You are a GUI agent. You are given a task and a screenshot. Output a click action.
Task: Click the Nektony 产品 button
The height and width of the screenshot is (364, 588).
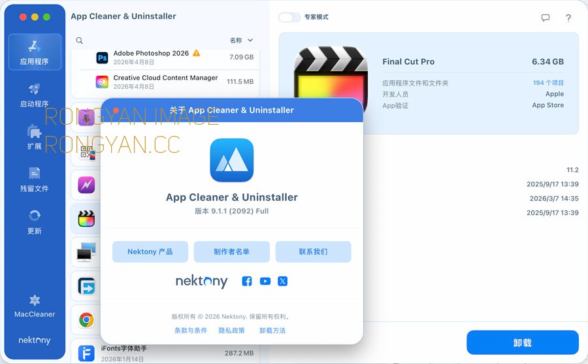[150, 252]
